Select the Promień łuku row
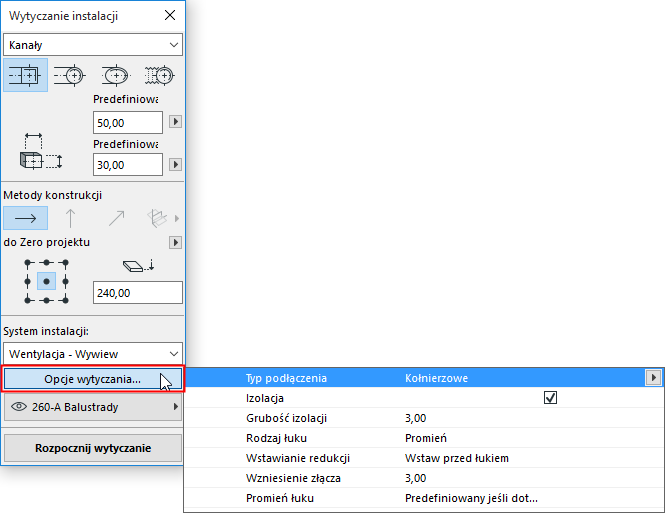This screenshot has height=513, width=666. 424,498
